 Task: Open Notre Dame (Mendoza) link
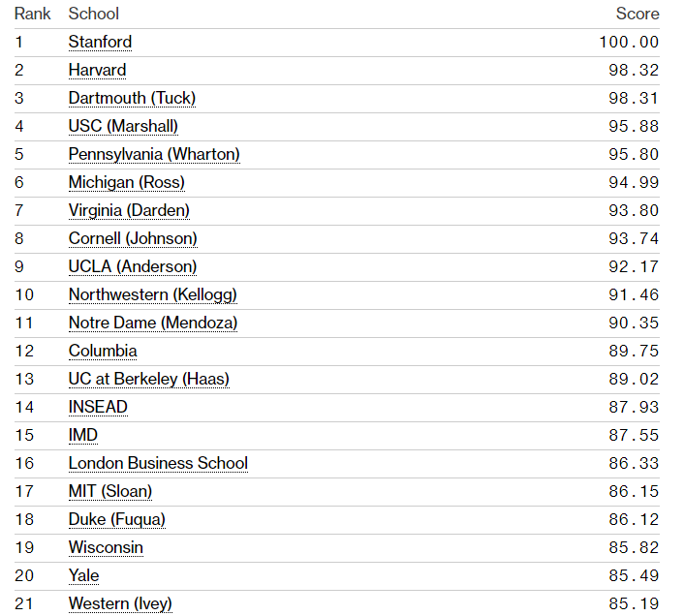tap(153, 323)
